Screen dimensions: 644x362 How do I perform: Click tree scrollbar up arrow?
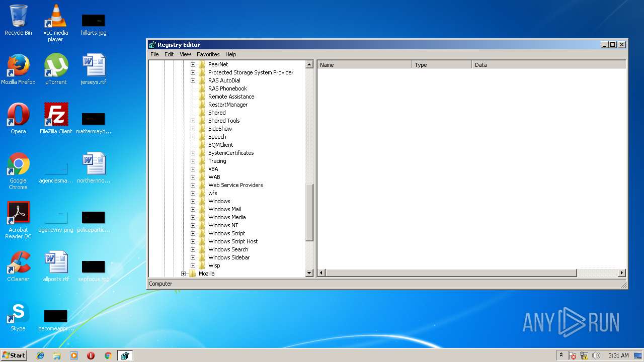[x=309, y=64]
